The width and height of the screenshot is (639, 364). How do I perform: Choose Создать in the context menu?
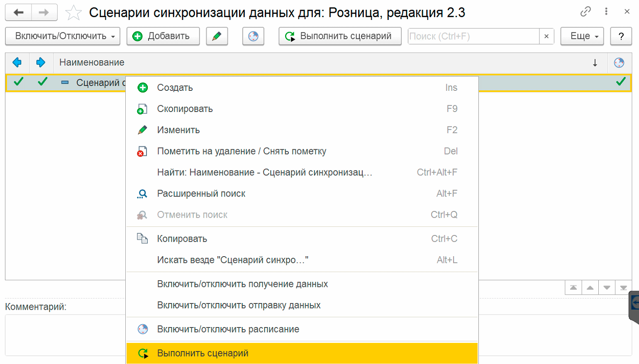coord(302,87)
